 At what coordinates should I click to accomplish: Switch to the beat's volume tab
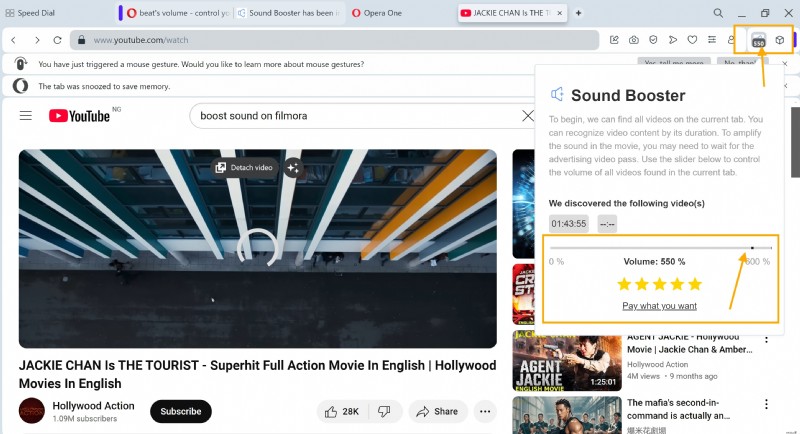pyautogui.click(x=179, y=13)
